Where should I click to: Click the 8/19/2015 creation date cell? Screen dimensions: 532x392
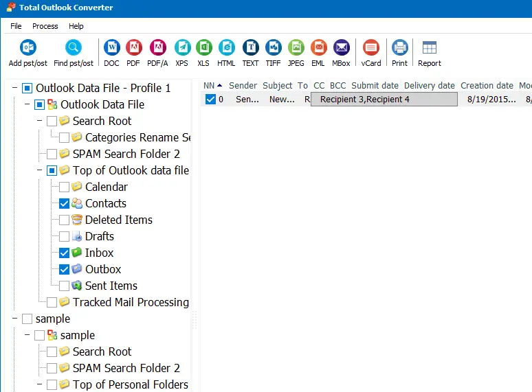pos(491,100)
